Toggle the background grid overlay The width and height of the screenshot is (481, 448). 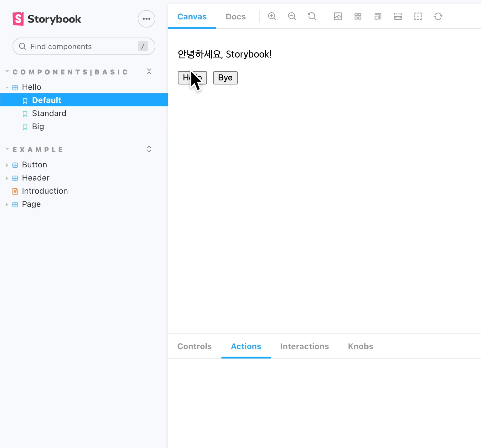pos(358,16)
